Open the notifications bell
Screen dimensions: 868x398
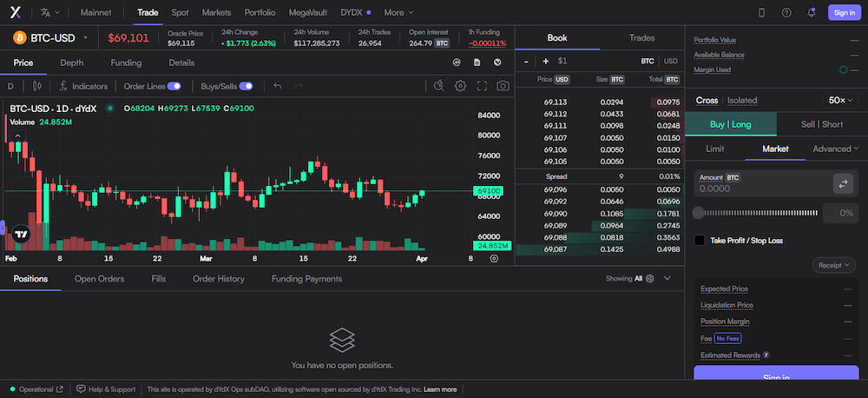(812, 12)
